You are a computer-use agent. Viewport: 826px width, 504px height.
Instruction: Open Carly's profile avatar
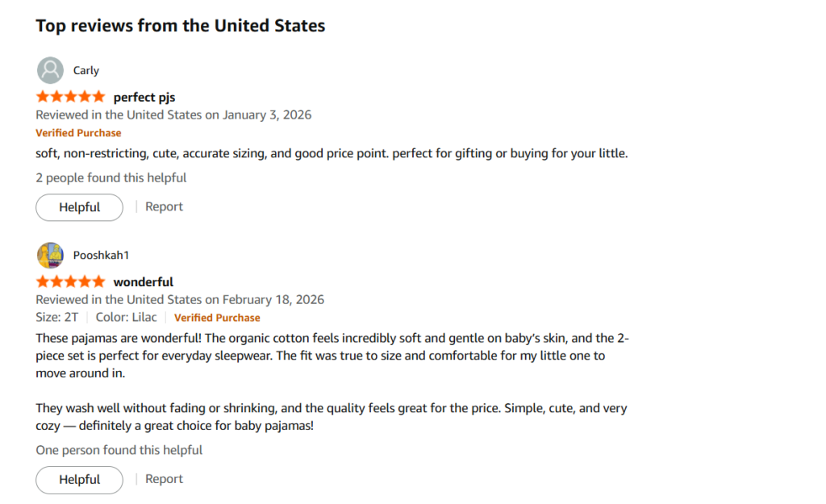(49, 70)
